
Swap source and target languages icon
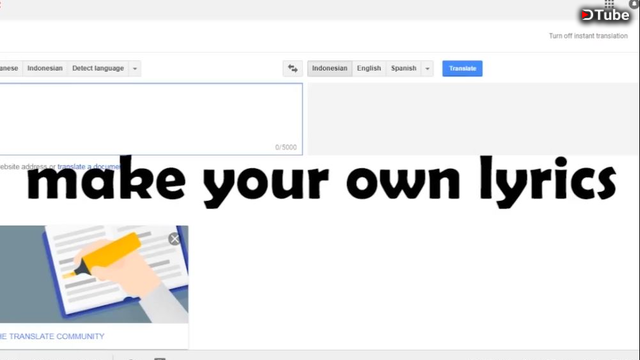pyautogui.click(x=293, y=69)
